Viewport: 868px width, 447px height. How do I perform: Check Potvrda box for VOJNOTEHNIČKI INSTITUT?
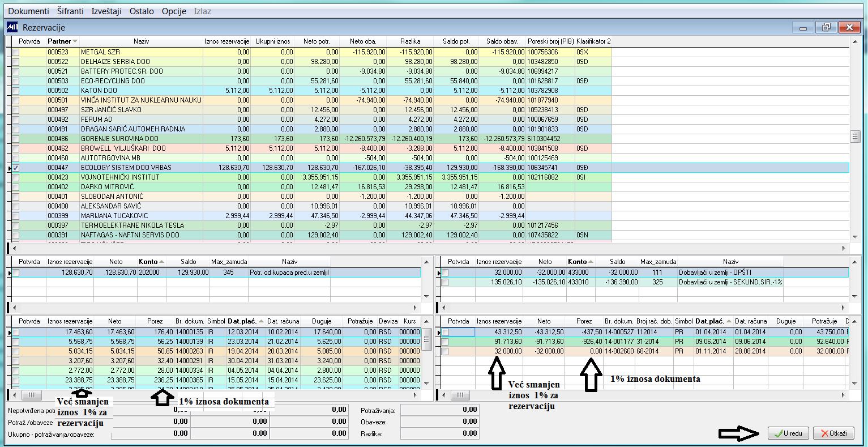coord(16,177)
